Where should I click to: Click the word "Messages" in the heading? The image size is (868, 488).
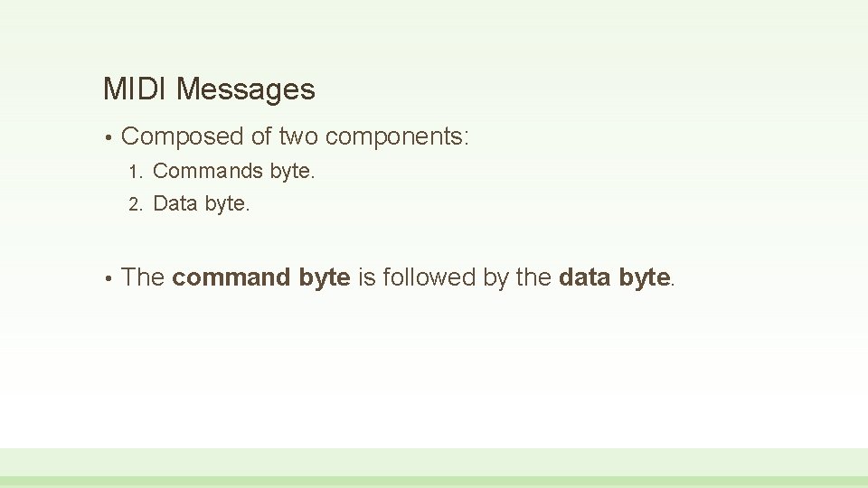[x=246, y=89]
